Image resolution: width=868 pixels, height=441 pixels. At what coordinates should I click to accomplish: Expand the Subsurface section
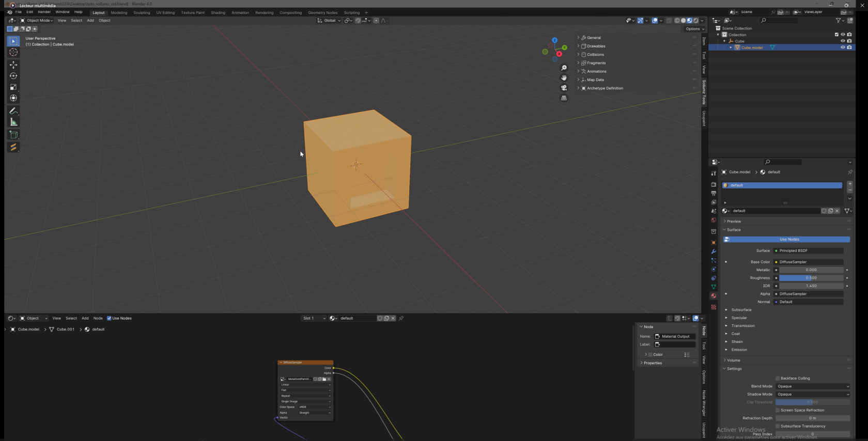pos(741,310)
